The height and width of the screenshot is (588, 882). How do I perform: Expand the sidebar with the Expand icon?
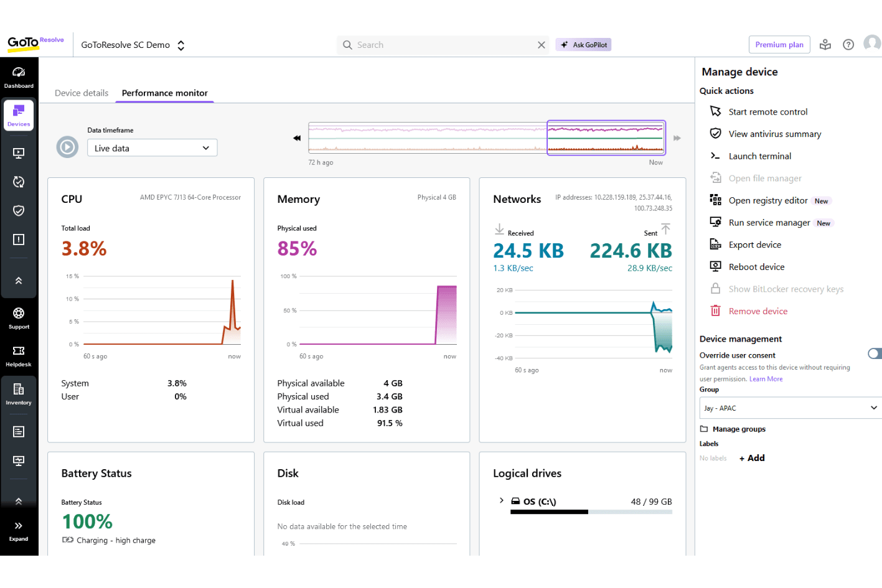click(19, 531)
